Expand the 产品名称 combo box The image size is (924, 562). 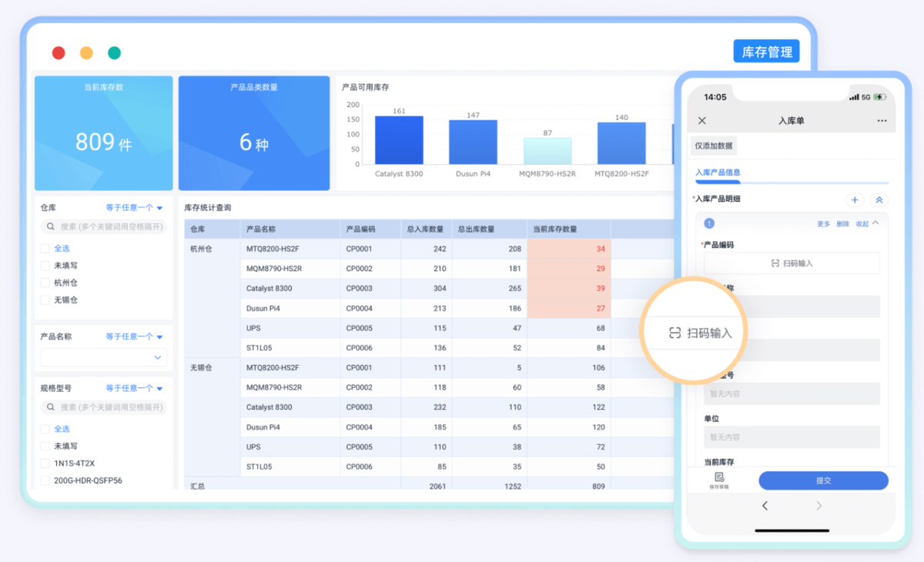point(103,357)
